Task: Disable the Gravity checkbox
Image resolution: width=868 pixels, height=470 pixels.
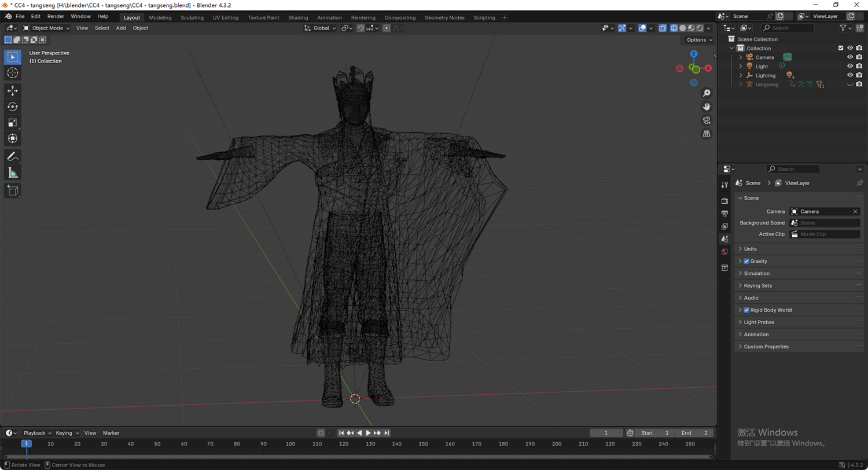Action: click(x=746, y=262)
